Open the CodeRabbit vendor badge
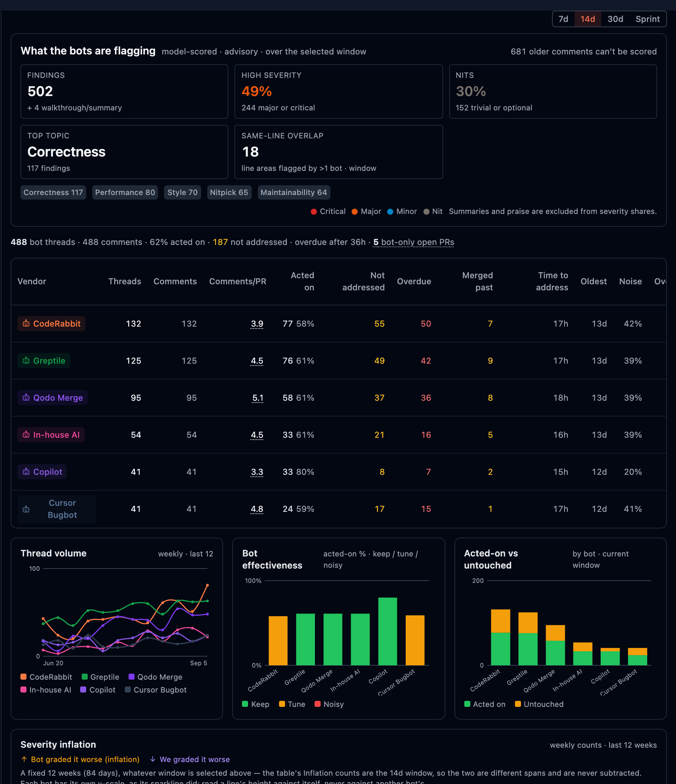676x784 pixels. 51,324
